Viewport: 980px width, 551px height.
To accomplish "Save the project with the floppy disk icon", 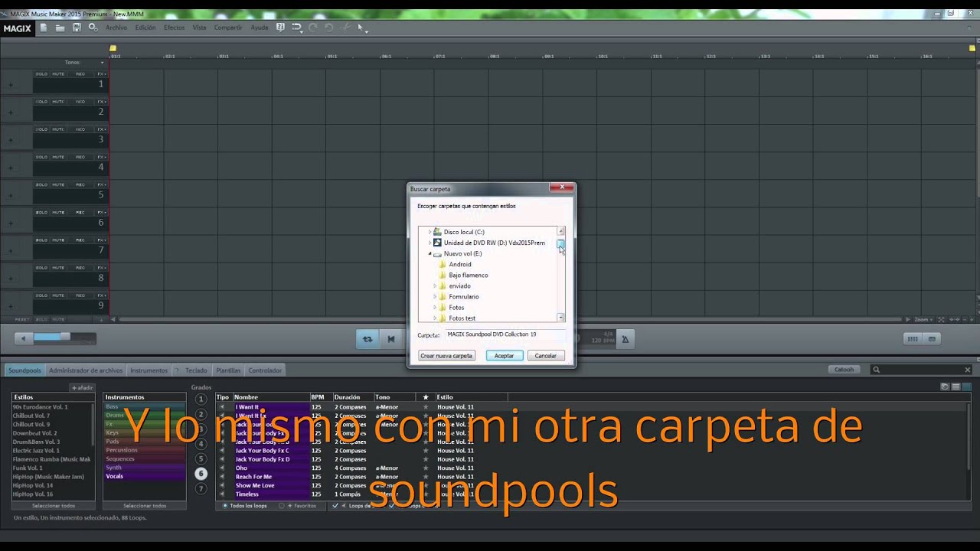I will (77, 28).
